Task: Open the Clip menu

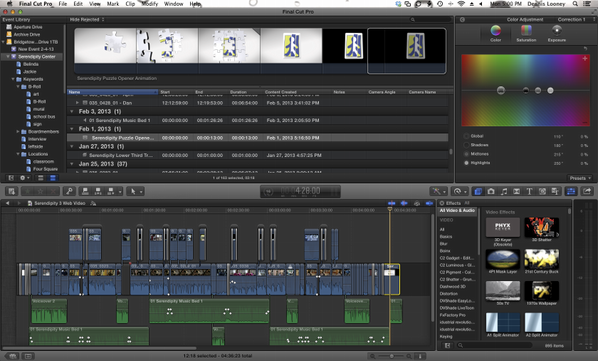Action: click(130, 4)
